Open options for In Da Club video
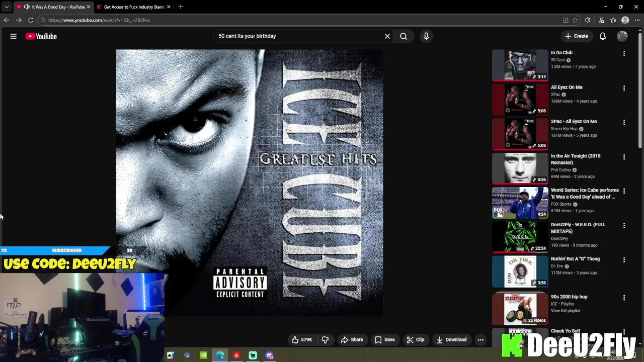 point(624,53)
